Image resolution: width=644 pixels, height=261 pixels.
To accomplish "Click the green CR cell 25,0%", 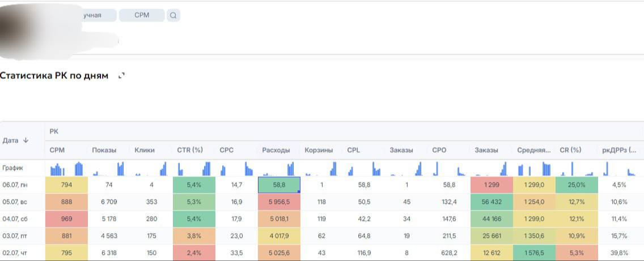I will tap(577, 185).
